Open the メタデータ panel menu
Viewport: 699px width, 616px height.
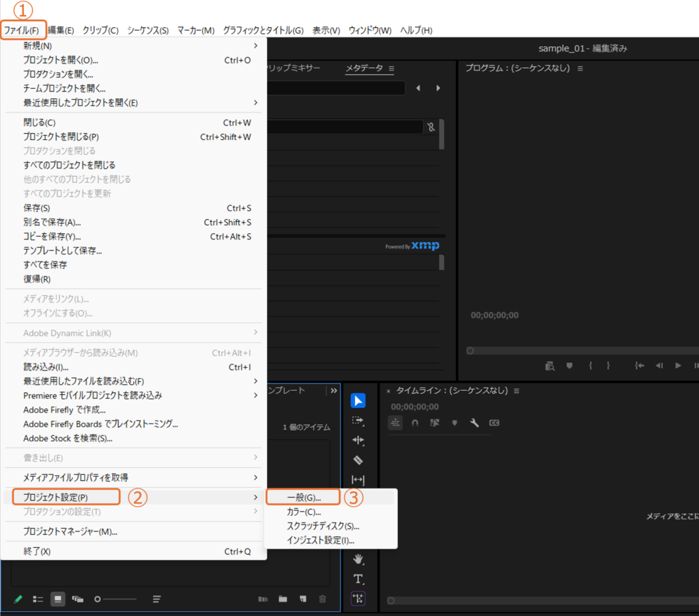click(392, 68)
